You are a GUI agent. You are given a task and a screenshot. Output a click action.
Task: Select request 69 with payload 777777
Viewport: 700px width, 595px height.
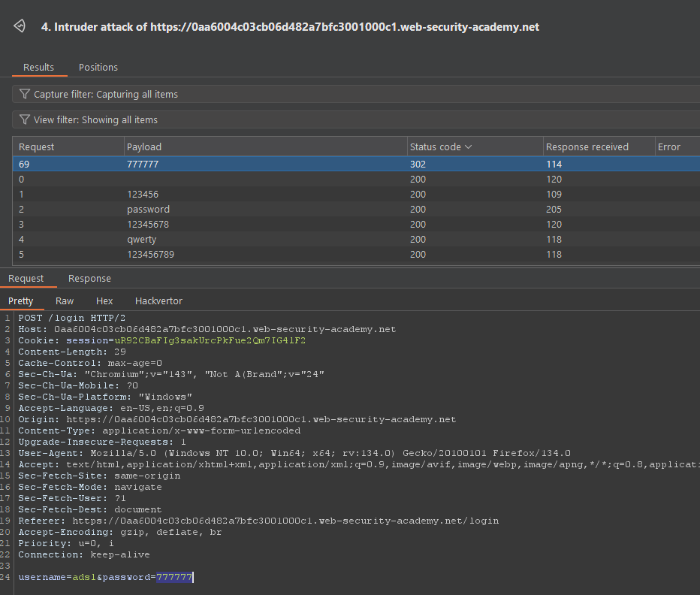point(144,165)
